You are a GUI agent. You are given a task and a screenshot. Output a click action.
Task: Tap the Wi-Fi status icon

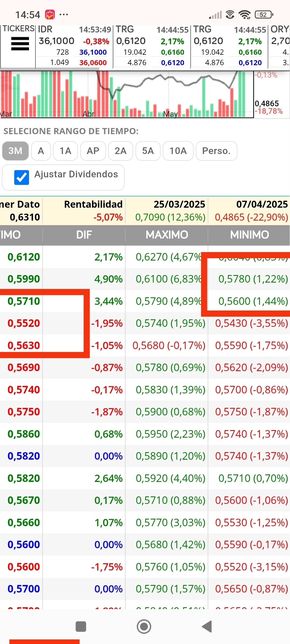(x=244, y=14)
